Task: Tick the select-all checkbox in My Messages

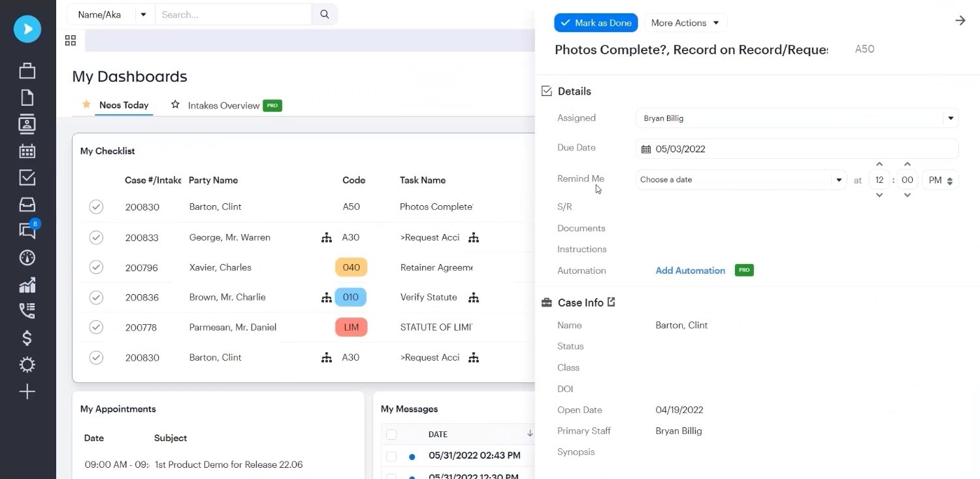Action: 391,435
